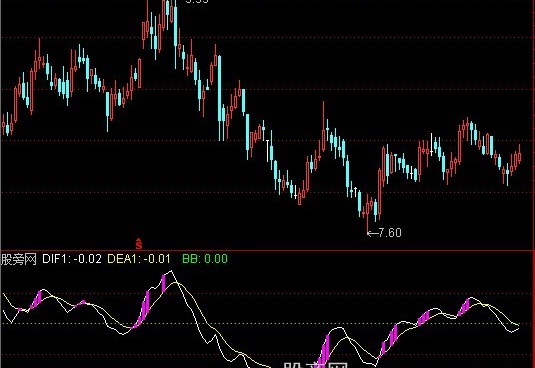Image resolution: width=535 pixels, height=368 pixels.
Task: Click the red S signal marker
Action: pos(139,244)
